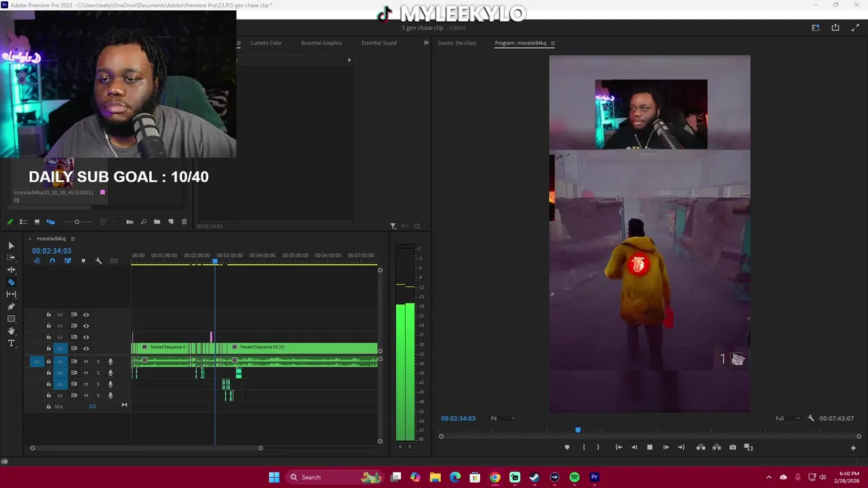Image resolution: width=868 pixels, height=488 pixels.
Task: Go to In point
Action: point(618,447)
